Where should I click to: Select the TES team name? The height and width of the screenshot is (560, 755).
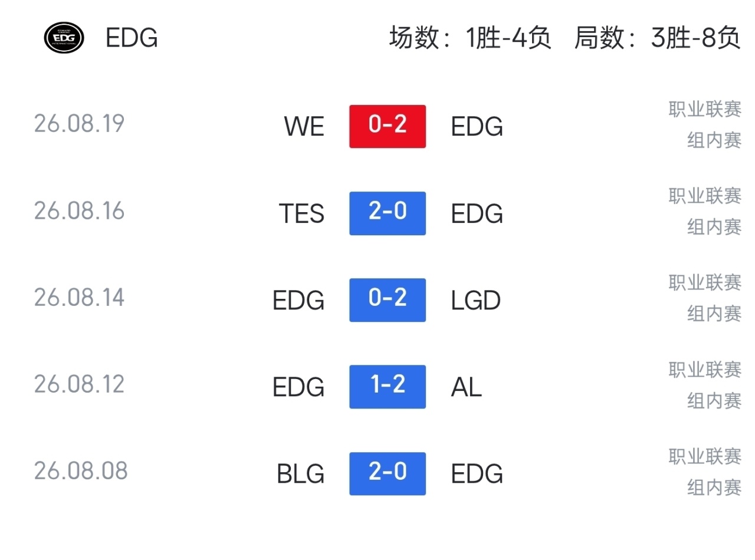point(301,213)
